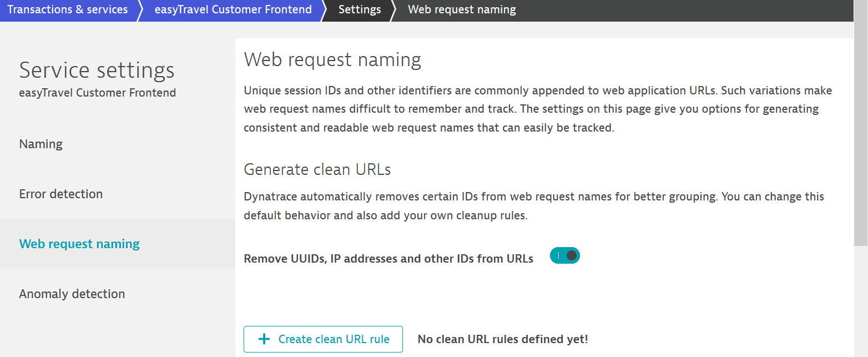Viewport: 868px width, 357px height.
Task: Open the Naming settings section
Action: [41, 144]
